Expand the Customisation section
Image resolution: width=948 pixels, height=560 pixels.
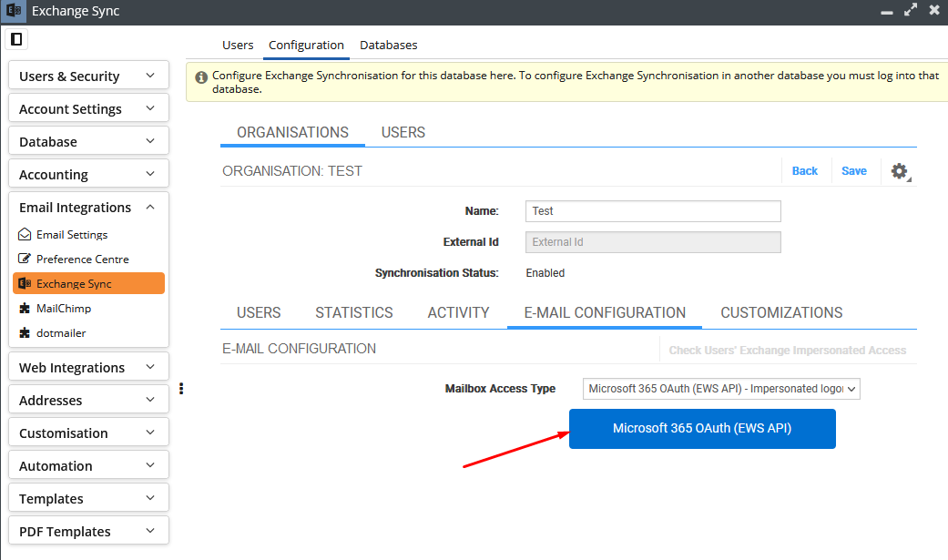[89, 433]
